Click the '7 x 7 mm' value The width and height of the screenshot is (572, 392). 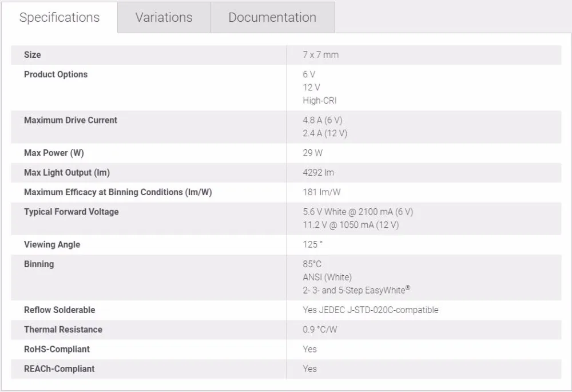[x=321, y=55]
